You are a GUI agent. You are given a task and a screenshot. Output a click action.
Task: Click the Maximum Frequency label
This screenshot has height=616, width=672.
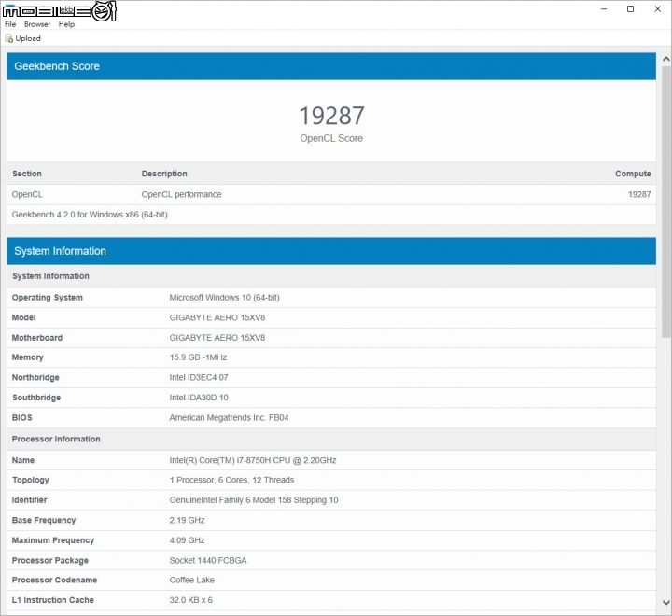pos(52,540)
